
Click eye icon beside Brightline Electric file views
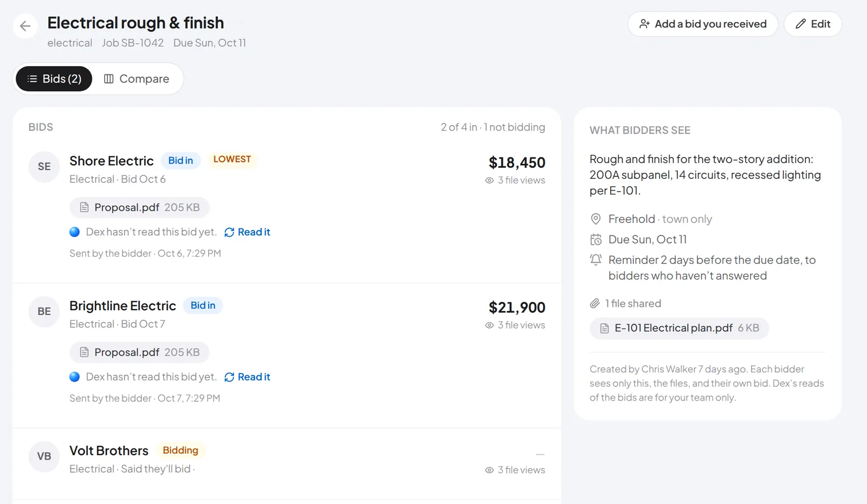click(x=489, y=325)
